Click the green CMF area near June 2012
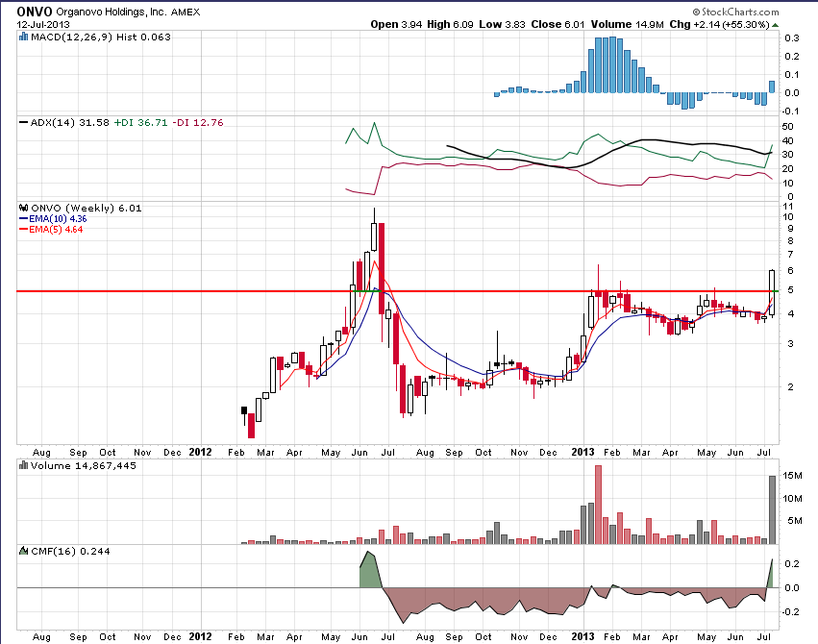Image resolution: width=818 pixels, height=644 pixels. click(x=370, y=571)
